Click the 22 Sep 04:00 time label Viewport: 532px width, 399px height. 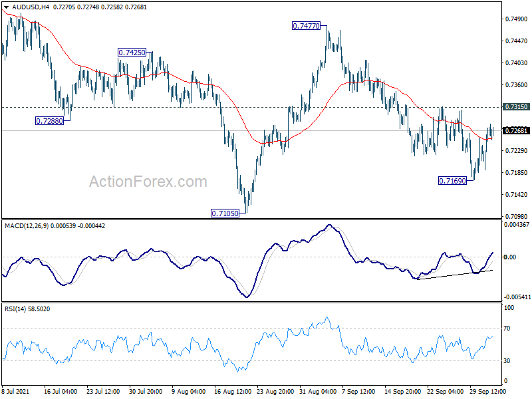tap(445, 392)
